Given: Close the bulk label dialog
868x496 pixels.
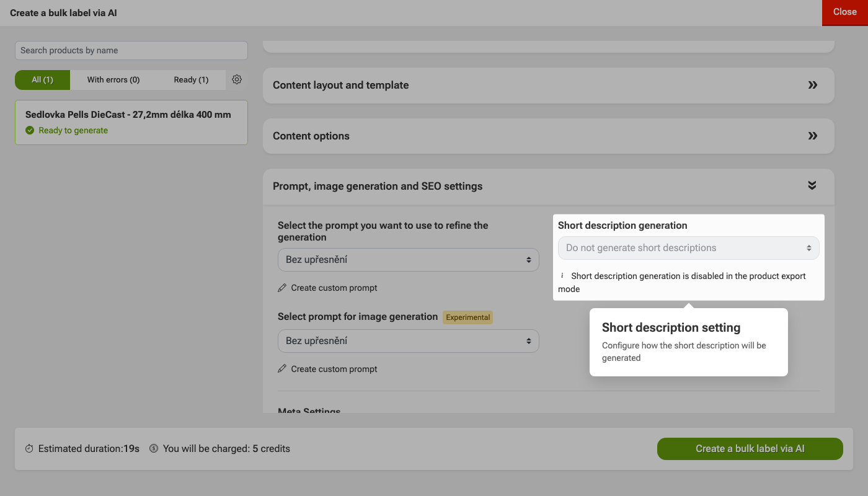Looking at the screenshot, I should click(844, 12).
